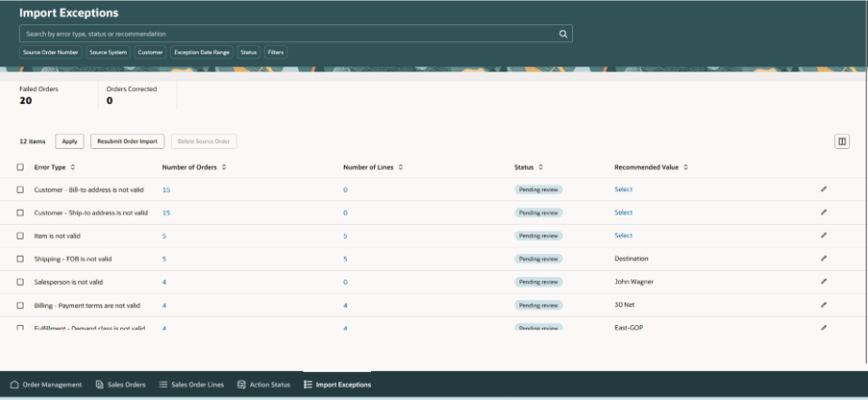Screen dimensions: 868x400
Task: Check the Fulfillment Demand class row
Action: coord(20,328)
